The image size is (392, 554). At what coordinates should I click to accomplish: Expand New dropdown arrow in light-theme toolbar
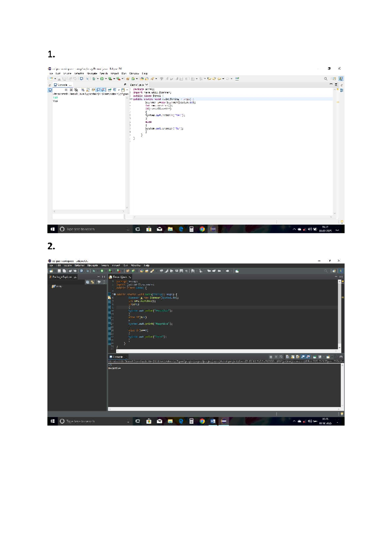point(55,79)
